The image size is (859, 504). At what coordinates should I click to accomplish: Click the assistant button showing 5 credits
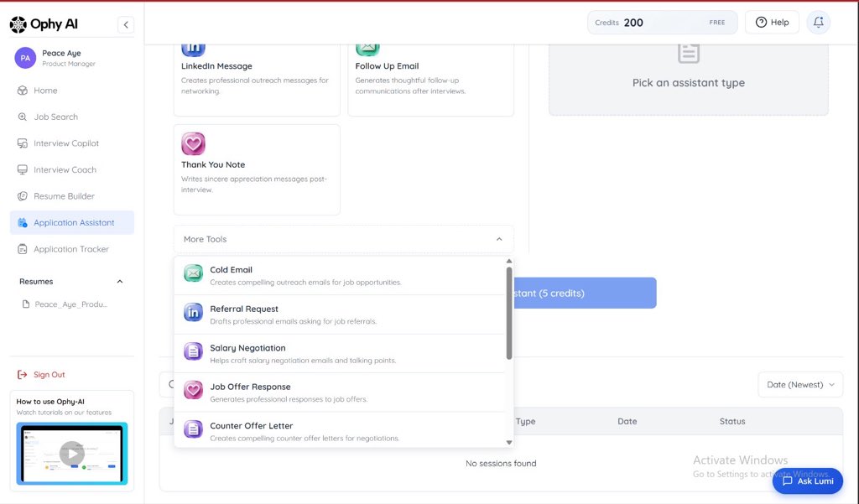(x=585, y=293)
